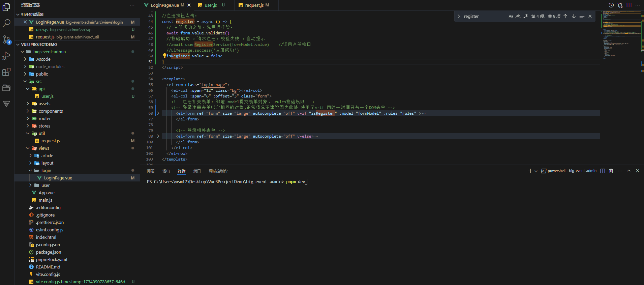Close the find widget
Viewport: 644px width, 285px height.
coord(590,16)
